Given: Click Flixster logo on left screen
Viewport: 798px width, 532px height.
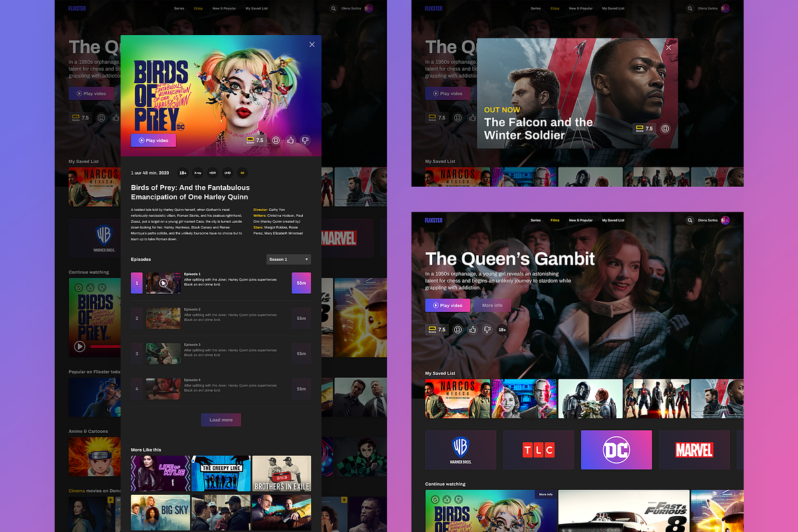Looking at the screenshot, I should coord(77,9).
